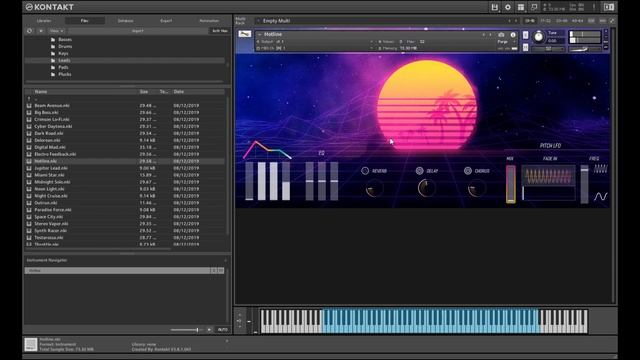Click the NI logo button at top right
Screen dimensions: 640x360
609,7
